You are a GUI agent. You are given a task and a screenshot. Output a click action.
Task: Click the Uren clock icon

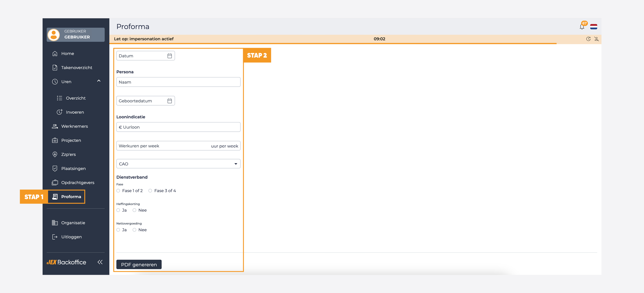[x=55, y=82]
